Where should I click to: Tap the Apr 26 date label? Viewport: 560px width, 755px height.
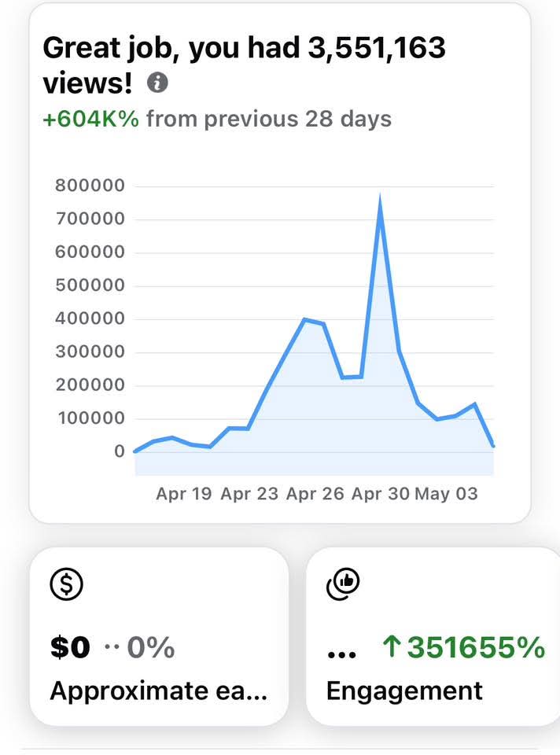pyautogui.click(x=315, y=495)
